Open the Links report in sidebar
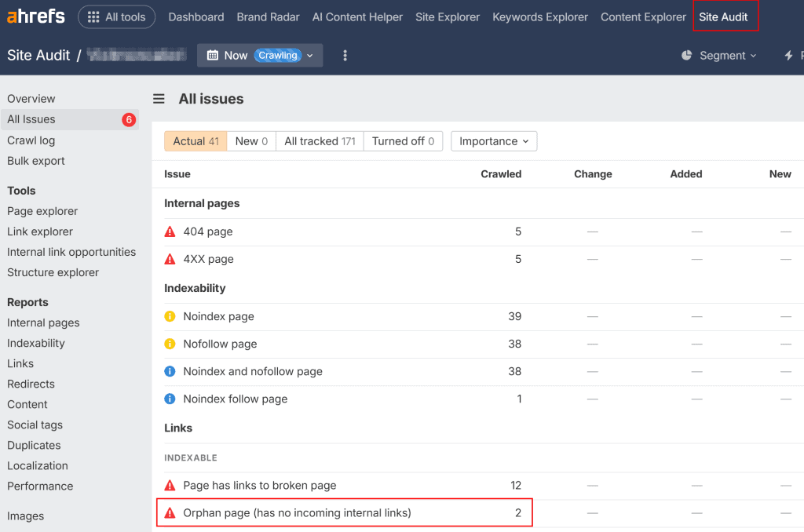 pyautogui.click(x=20, y=364)
